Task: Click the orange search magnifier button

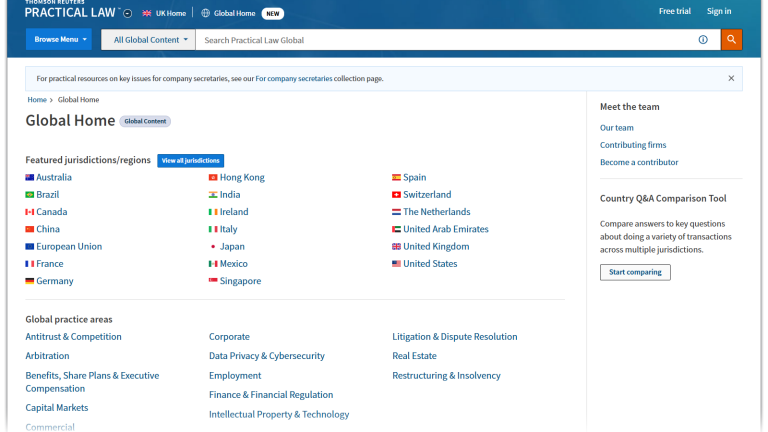Action: [732, 40]
